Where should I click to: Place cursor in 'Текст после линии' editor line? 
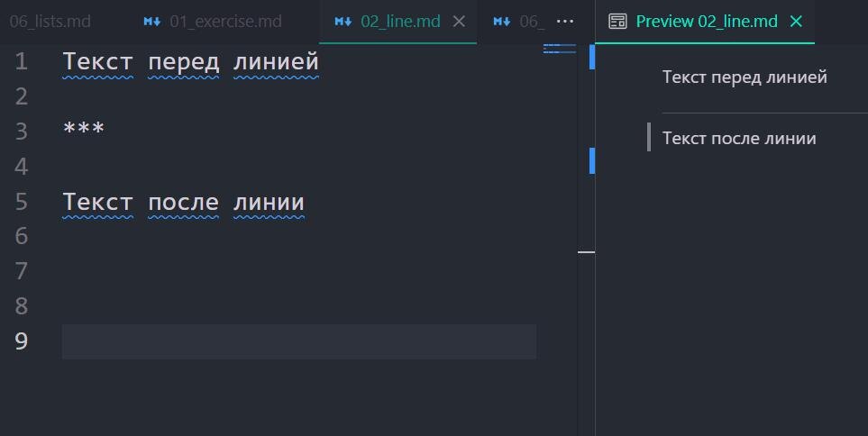click(183, 202)
